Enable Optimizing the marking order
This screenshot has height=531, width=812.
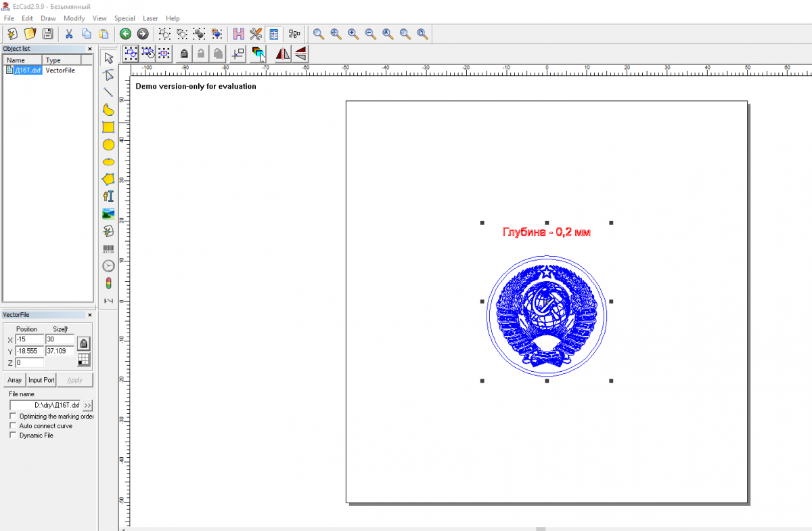click(x=12, y=417)
